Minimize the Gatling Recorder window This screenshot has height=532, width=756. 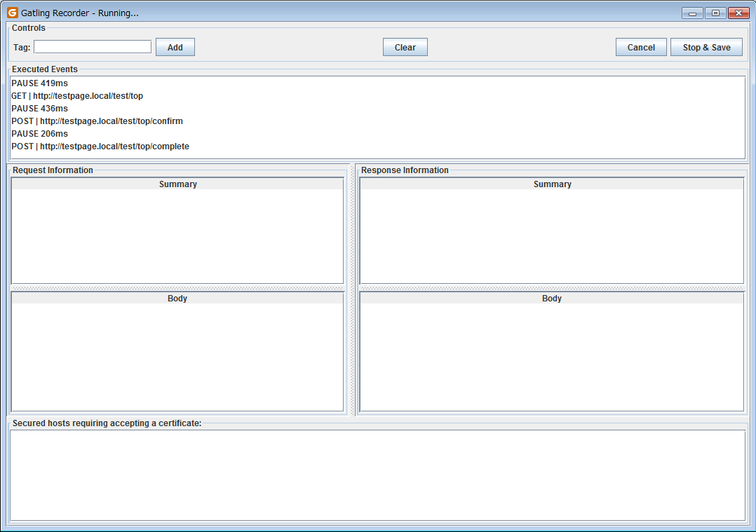point(692,13)
